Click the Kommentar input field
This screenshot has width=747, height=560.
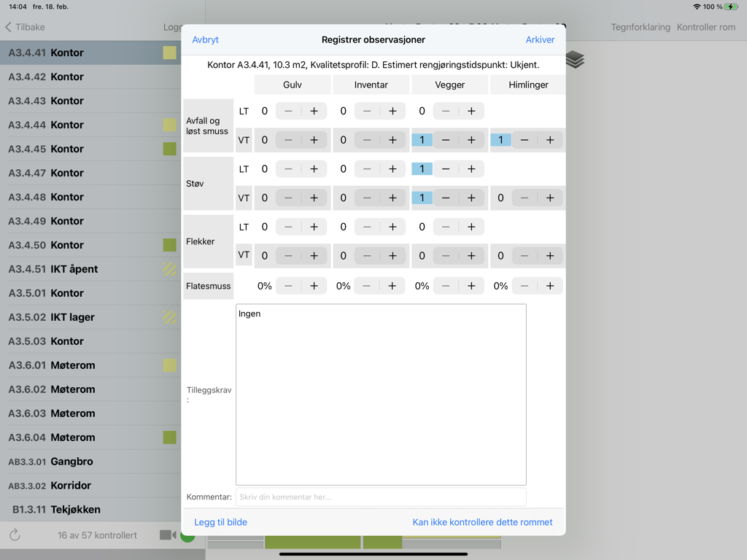click(x=381, y=497)
